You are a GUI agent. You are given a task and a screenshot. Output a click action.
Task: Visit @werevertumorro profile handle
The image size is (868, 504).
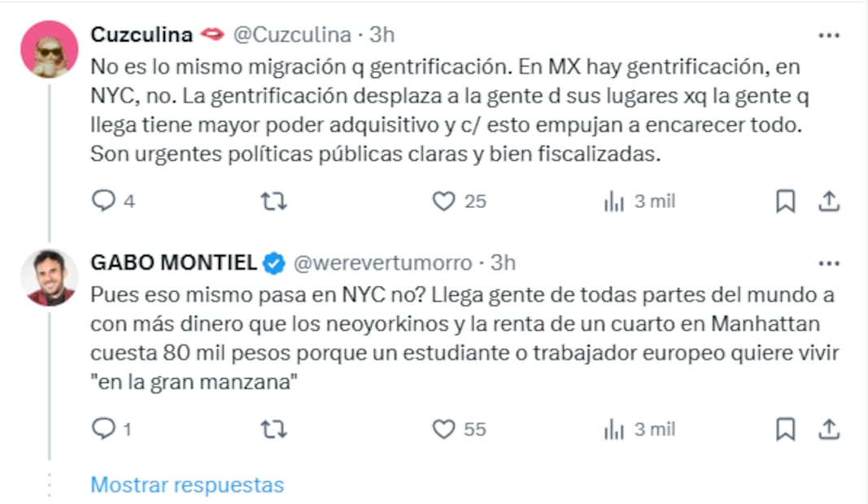[x=382, y=263]
